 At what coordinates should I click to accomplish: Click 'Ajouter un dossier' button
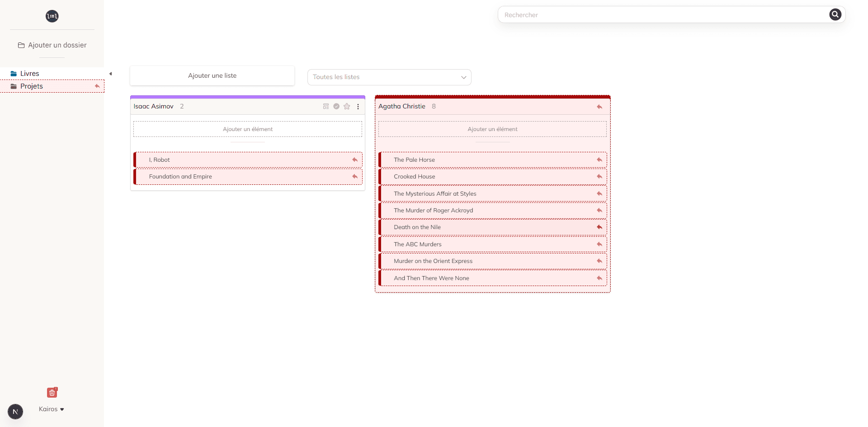pos(52,45)
